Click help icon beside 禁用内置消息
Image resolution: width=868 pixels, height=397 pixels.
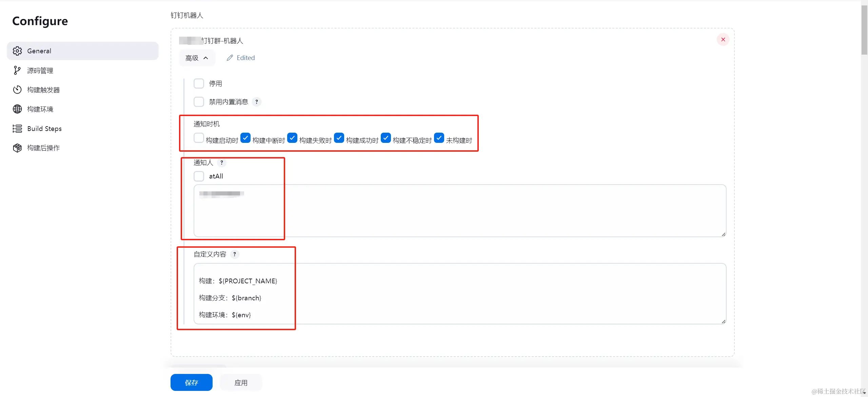257,102
